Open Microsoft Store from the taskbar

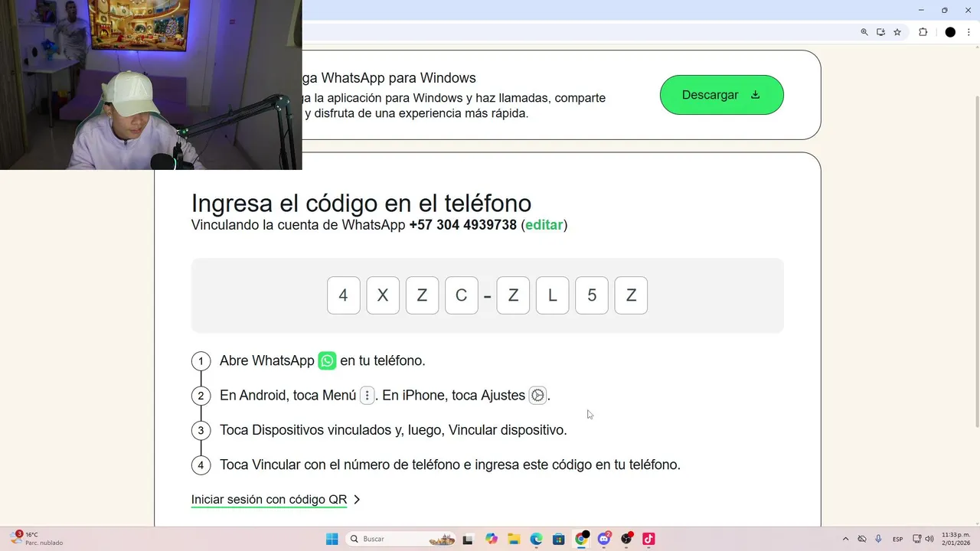pyautogui.click(x=559, y=539)
